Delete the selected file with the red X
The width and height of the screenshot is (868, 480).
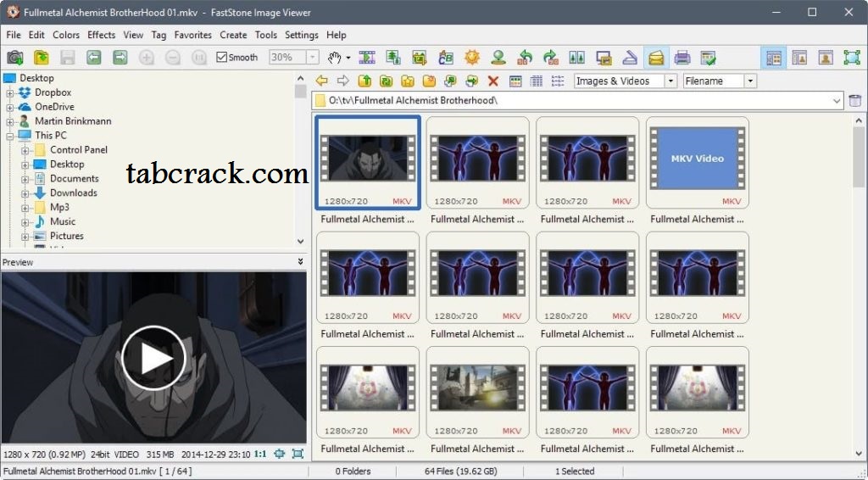(493, 81)
